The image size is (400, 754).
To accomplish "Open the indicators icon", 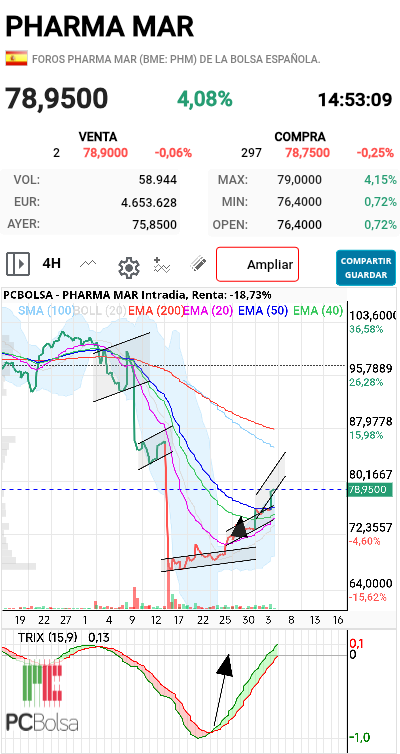I will (162, 265).
